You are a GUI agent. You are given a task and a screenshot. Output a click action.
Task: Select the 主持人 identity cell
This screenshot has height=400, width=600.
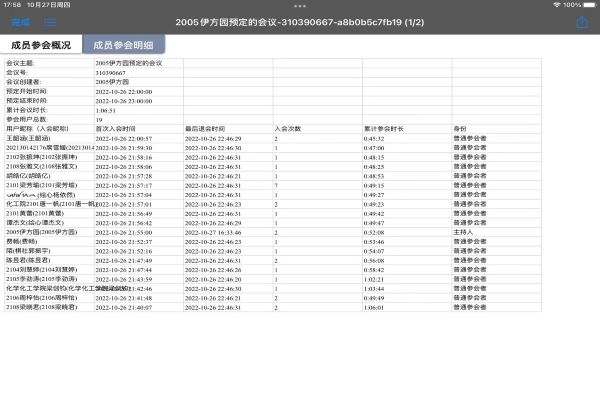(463, 231)
